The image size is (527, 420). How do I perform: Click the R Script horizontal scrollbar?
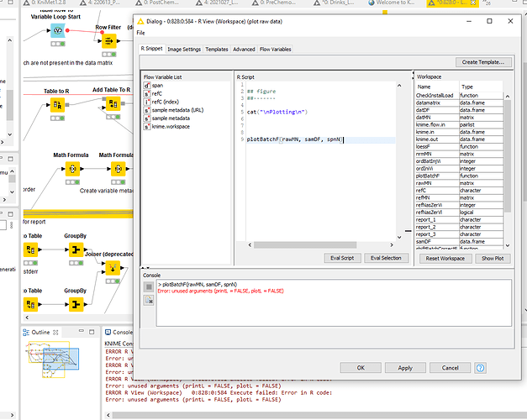(305, 245)
